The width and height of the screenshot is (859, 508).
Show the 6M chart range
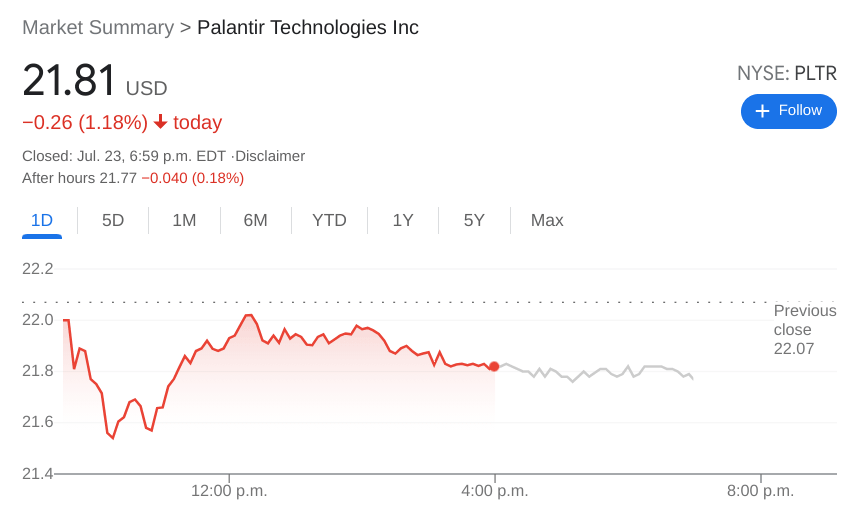[255, 220]
